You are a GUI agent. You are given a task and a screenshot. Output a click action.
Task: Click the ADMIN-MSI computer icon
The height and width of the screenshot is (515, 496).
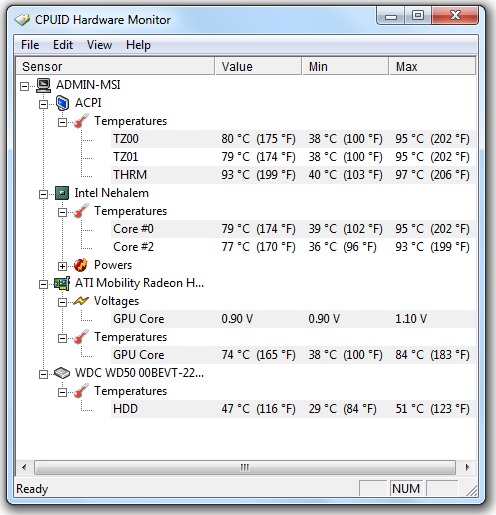(x=43, y=85)
